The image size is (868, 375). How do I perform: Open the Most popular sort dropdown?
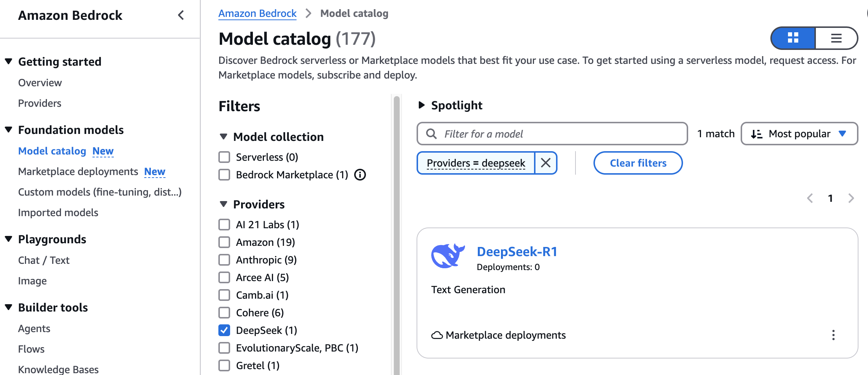click(x=799, y=134)
